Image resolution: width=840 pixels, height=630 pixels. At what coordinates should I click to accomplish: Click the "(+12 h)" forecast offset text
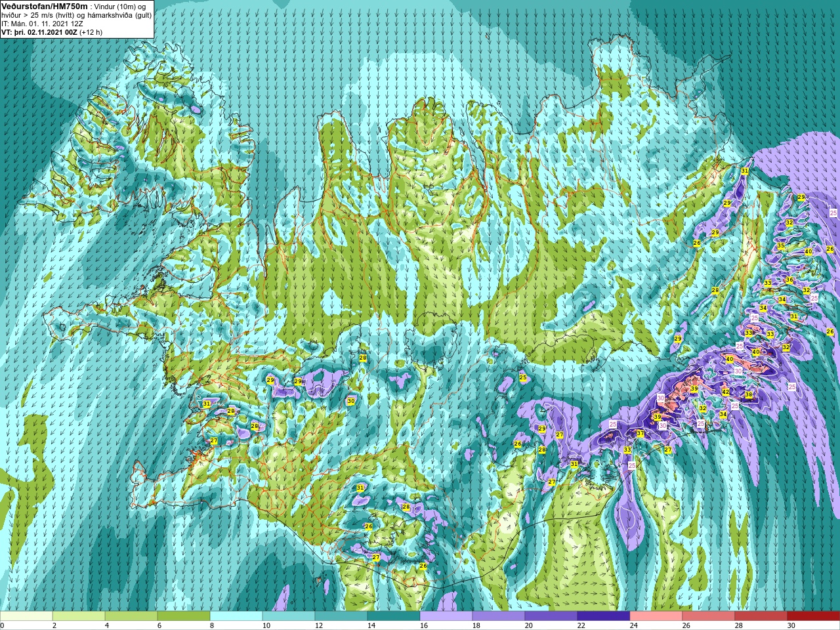click(x=91, y=32)
